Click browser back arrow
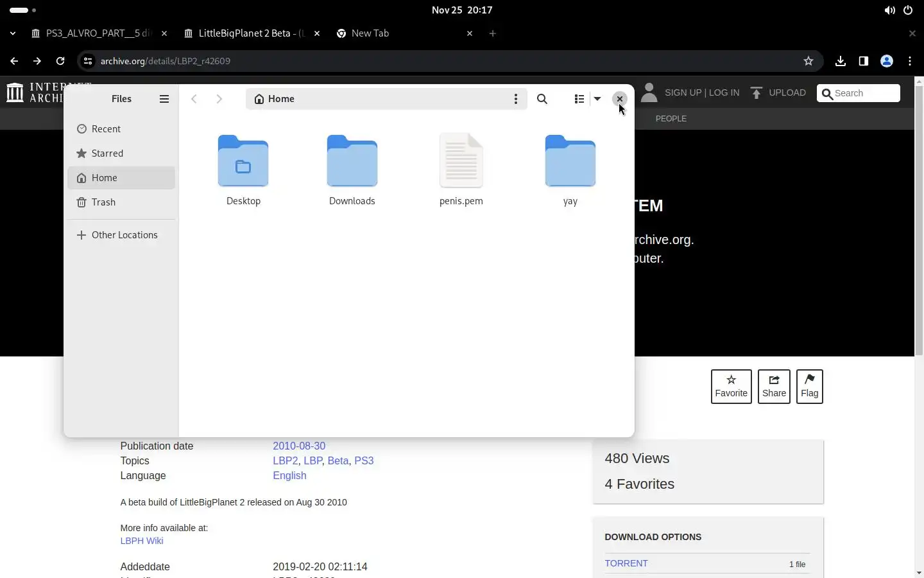924x578 pixels. 14,61
